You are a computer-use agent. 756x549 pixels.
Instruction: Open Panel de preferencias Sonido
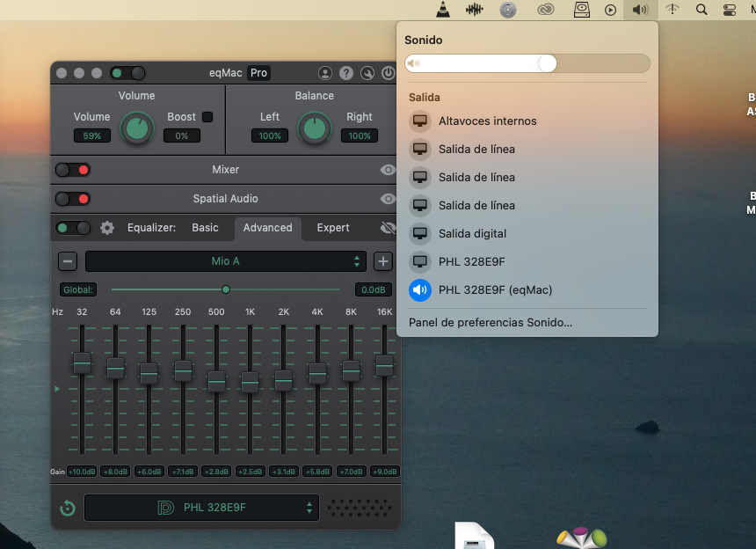491,322
